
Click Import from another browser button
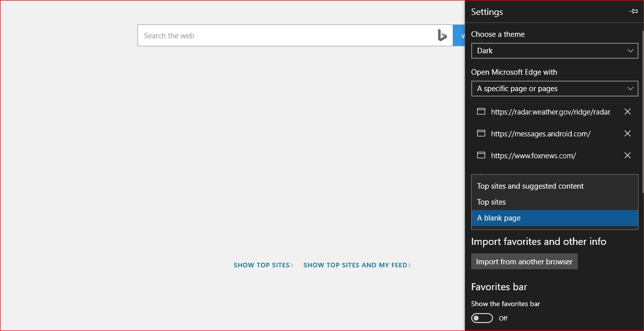pos(524,261)
